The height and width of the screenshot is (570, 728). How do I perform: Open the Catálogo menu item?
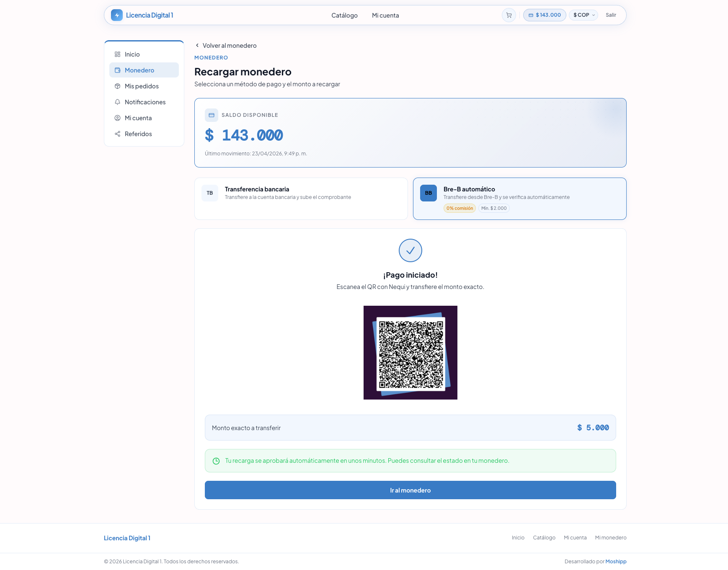[344, 15]
